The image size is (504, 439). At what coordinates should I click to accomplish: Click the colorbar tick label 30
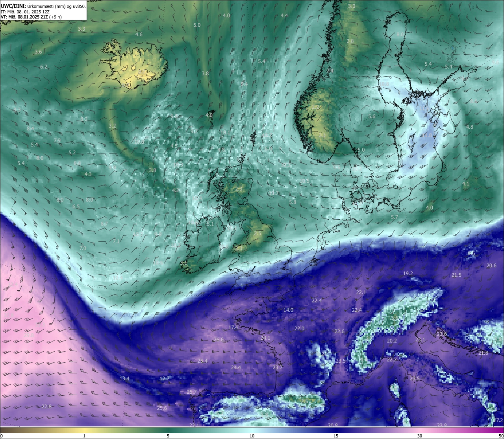pyautogui.click(x=420, y=436)
